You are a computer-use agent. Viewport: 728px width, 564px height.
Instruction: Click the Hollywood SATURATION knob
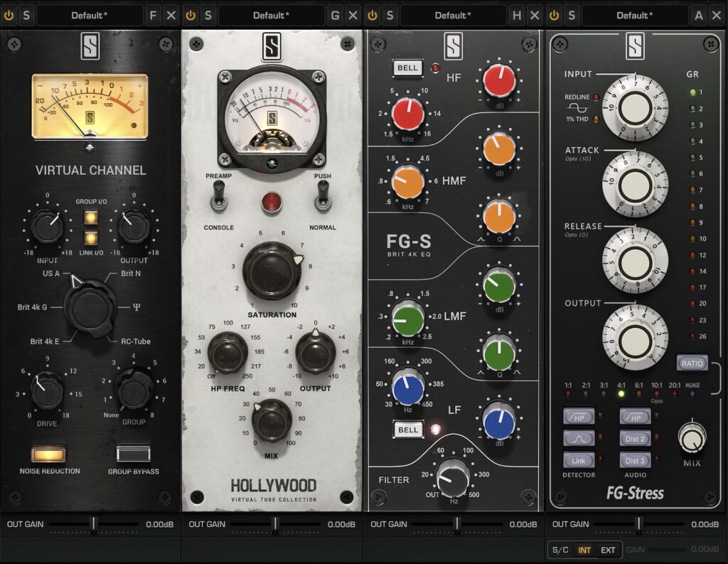click(272, 271)
